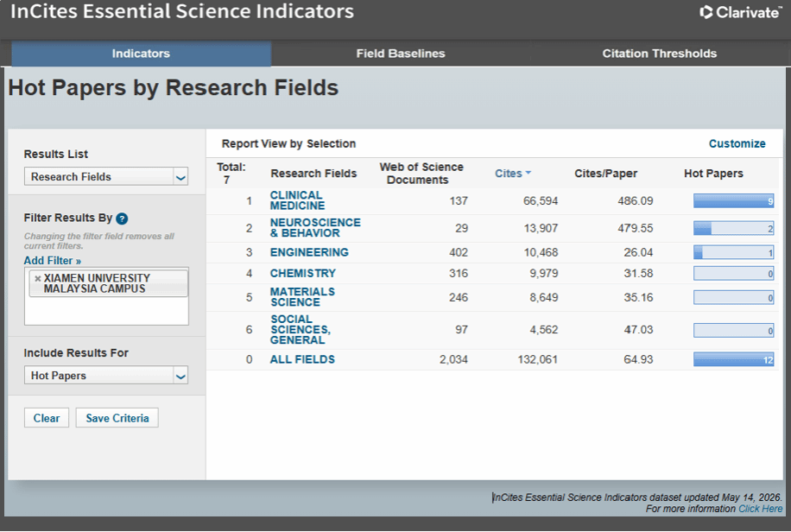
Task: Open the Social Sciences, General field
Action: 301,330
